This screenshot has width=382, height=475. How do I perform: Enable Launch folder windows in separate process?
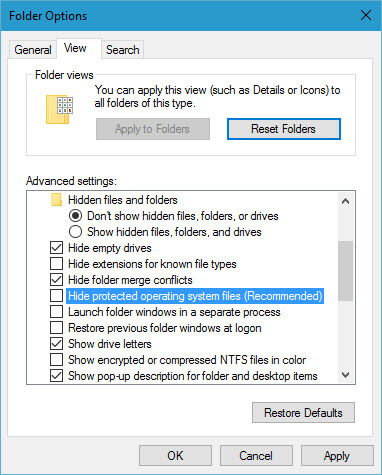point(56,312)
